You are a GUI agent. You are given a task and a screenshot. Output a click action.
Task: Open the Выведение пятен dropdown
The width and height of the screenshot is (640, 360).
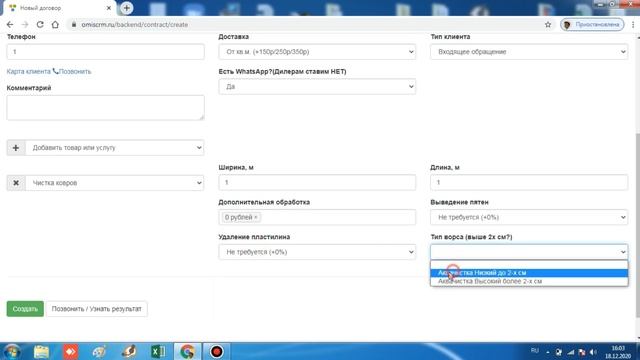529,217
